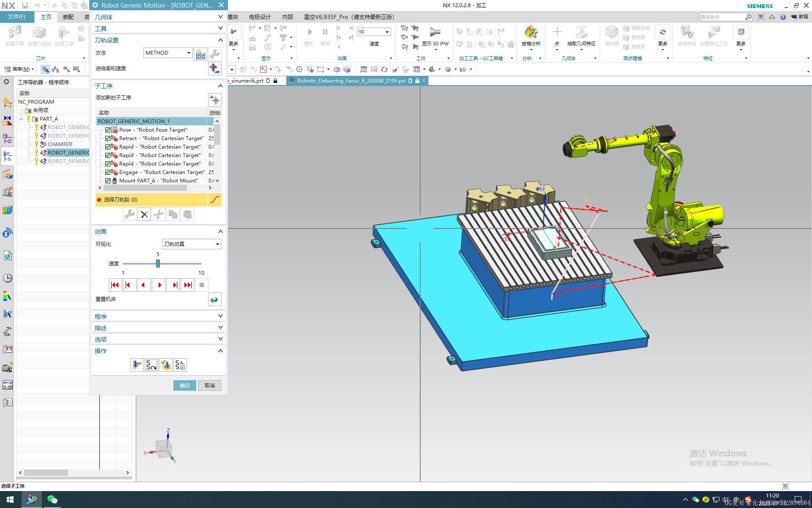Expand the 工具 section
Screen dimensions: 812x508
tap(158, 28)
